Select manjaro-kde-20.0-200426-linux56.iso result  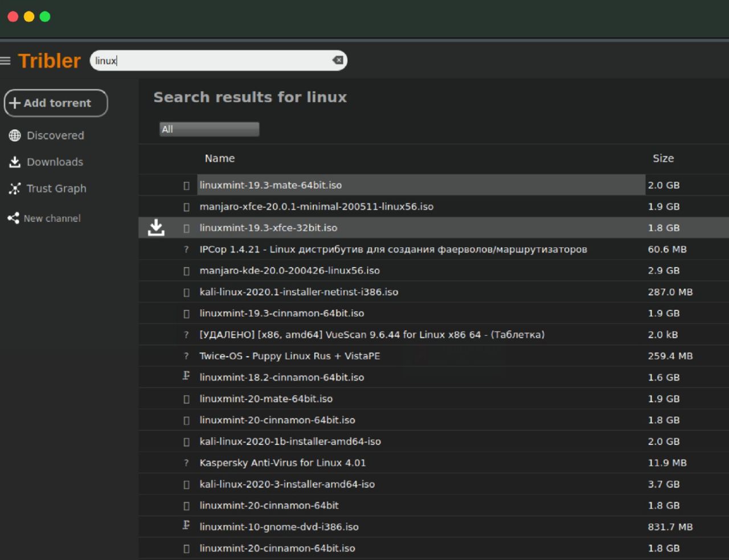[289, 271]
